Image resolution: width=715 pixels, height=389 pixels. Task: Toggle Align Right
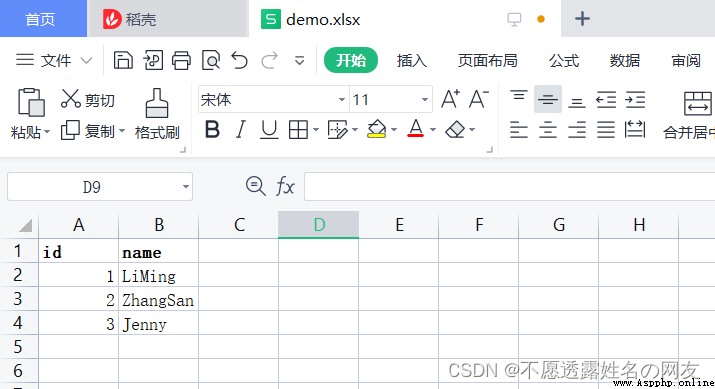(x=577, y=130)
